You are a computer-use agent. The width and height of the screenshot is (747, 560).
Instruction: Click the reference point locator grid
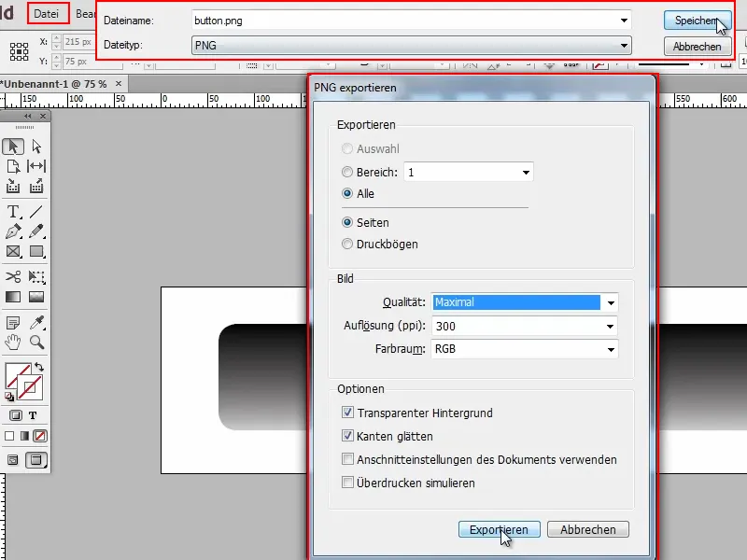point(19,51)
